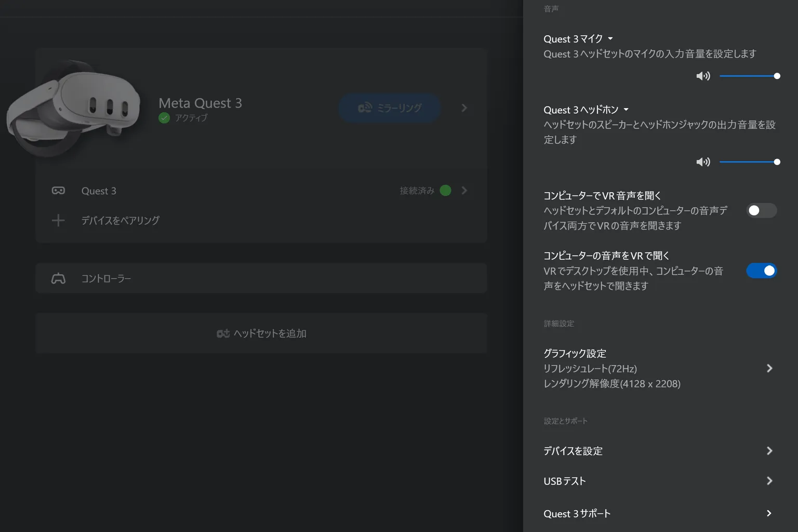Viewport: 798px width, 532px height.
Task: Open the Quest 3 サポート entry
Action: pos(659,513)
